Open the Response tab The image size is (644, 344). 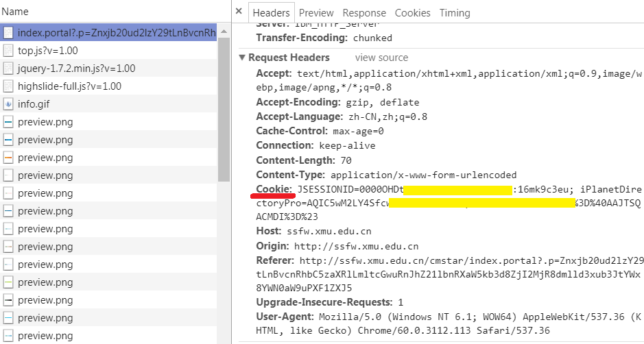click(x=364, y=13)
